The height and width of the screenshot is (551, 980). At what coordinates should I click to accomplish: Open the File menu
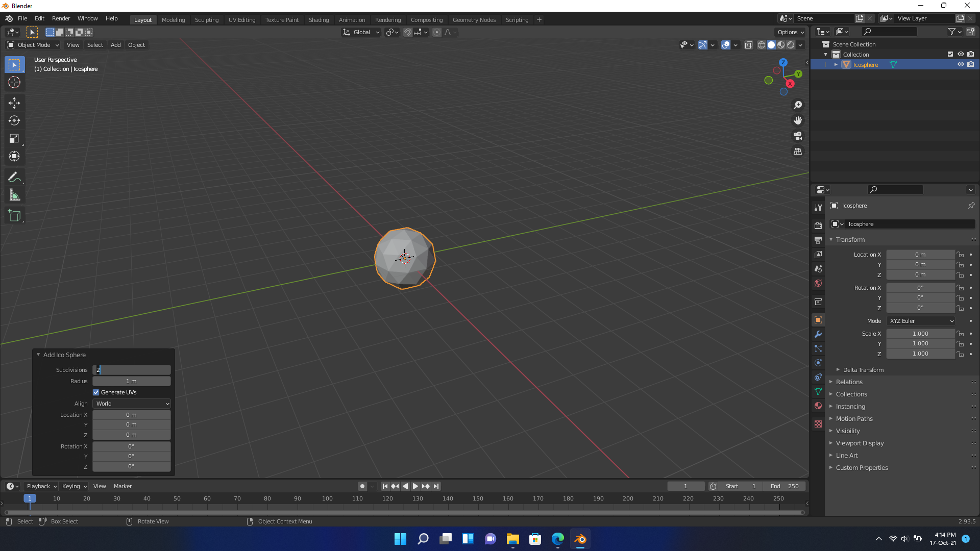[22, 18]
